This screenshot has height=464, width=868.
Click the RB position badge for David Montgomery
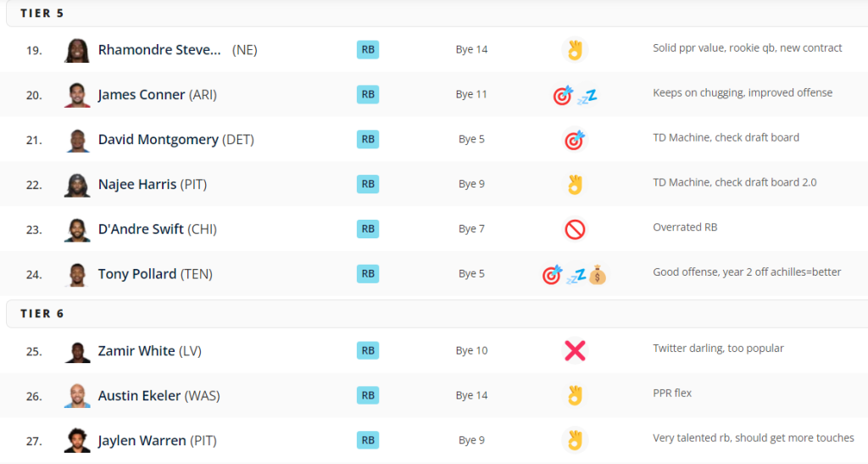pyautogui.click(x=368, y=139)
